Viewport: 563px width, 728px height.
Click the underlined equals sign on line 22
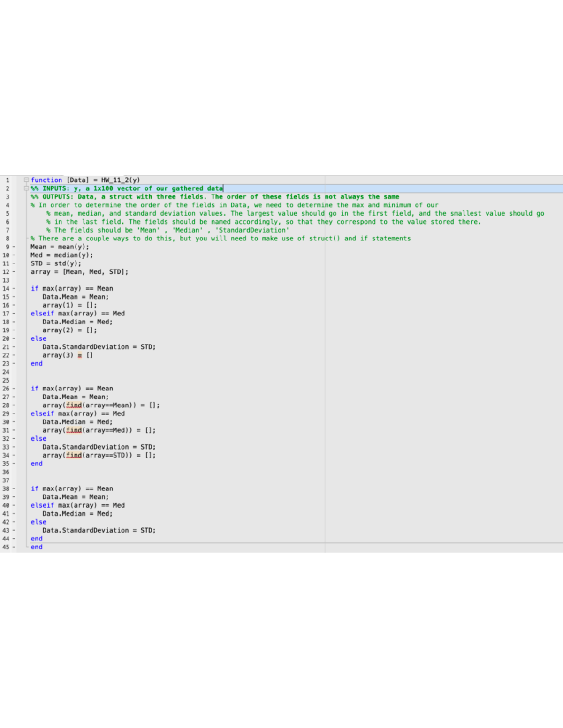(x=80, y=355)
